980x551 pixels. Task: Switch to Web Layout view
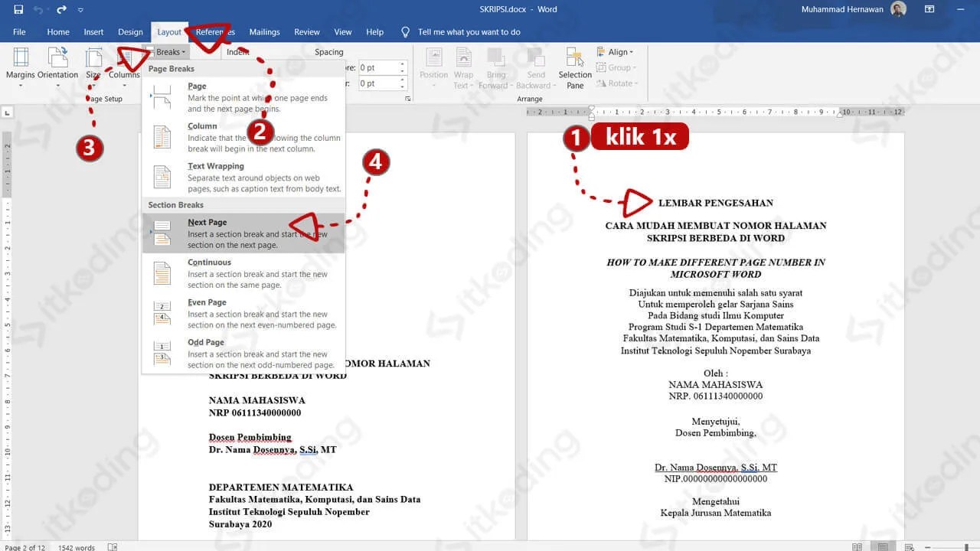[909, 547]
